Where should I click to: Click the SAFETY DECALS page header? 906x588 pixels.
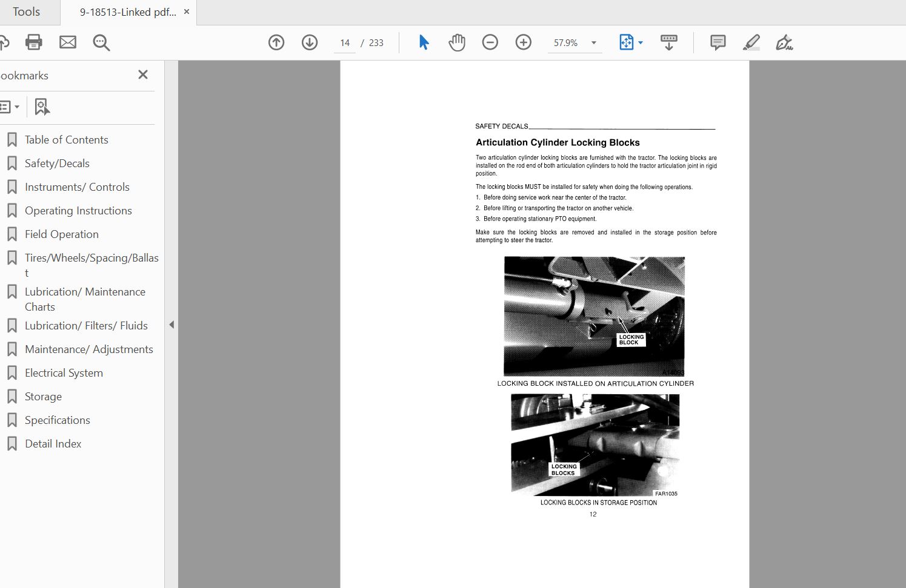click(x=502, y=127)
